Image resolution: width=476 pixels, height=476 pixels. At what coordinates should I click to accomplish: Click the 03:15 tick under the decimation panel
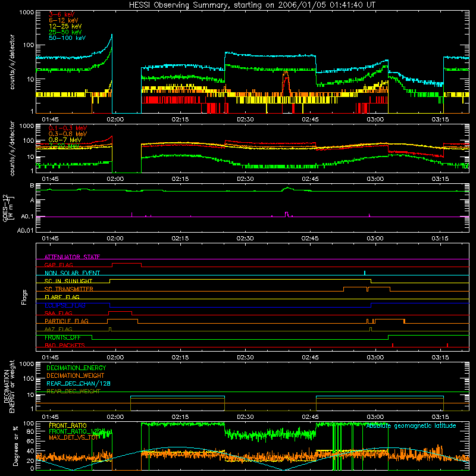pos(440,417)
